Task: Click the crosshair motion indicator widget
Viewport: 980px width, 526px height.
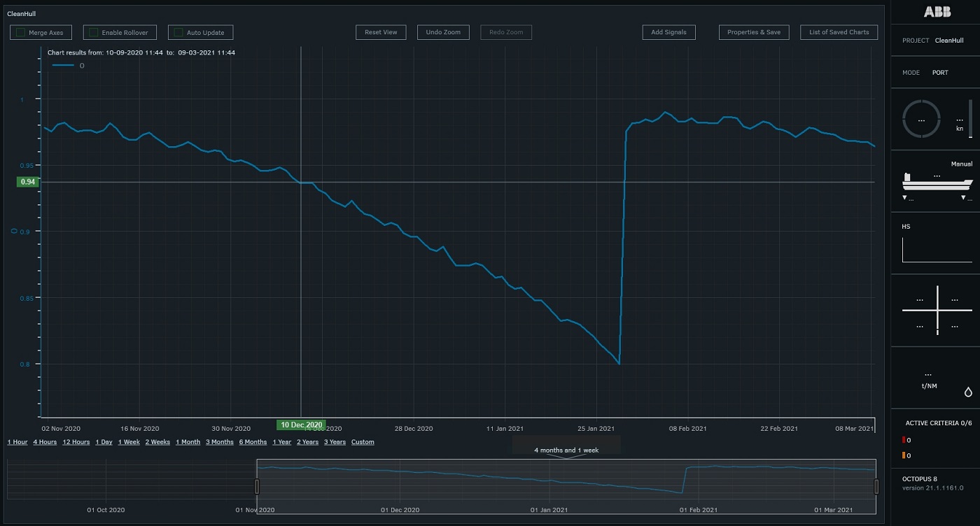Action: pos(937,309)
